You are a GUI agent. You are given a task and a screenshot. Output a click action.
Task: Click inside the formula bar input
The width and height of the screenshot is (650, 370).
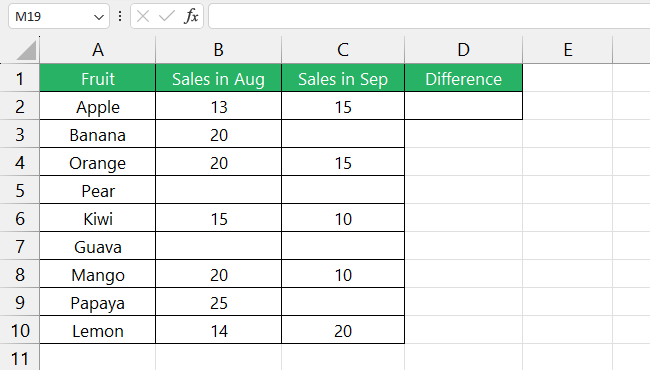429,16
